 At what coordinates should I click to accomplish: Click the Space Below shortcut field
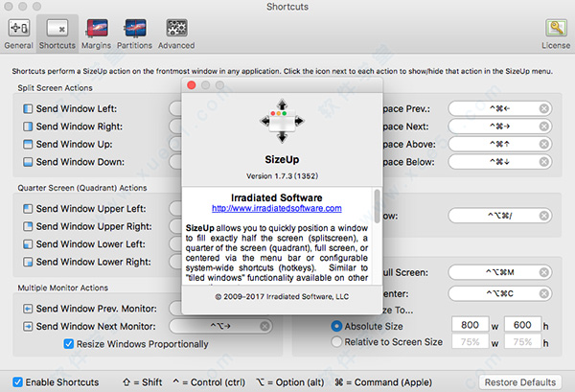tap(500, 162)
